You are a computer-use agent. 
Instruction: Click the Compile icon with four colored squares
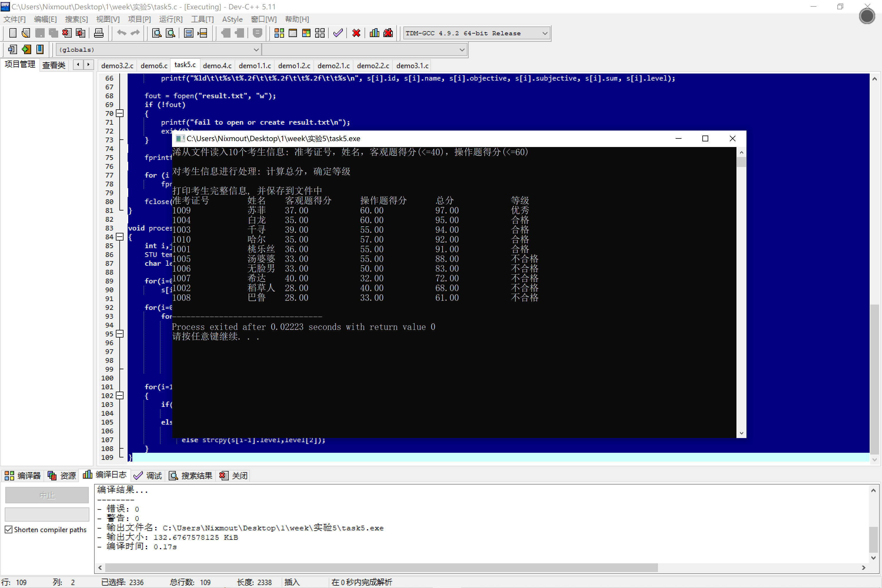279,33
